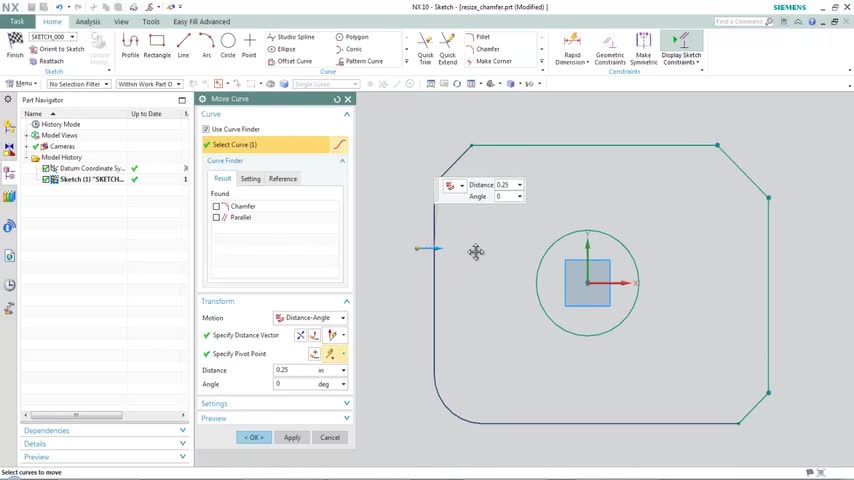Check the Chamfer result checkbox

[216, 206]
